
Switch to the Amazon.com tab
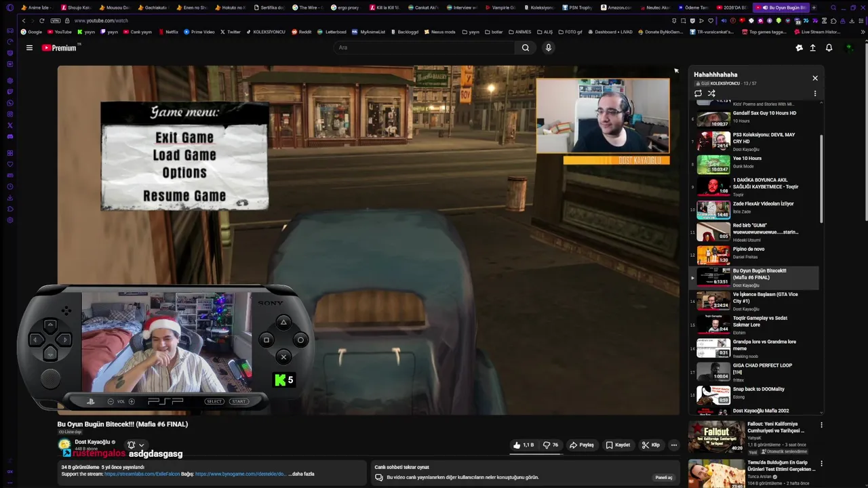615,7
